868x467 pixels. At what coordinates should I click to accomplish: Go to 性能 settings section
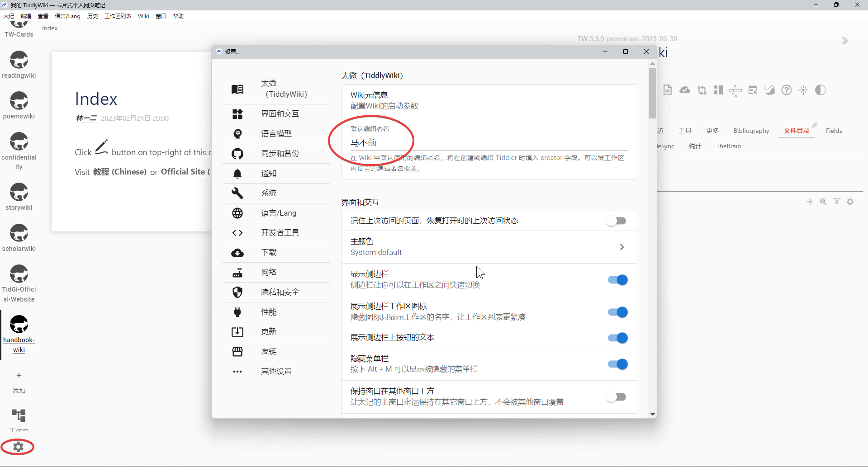pos(276,312)
